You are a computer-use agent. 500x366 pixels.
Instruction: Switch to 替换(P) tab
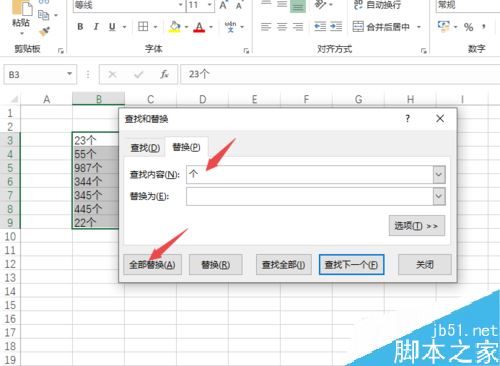186,147
